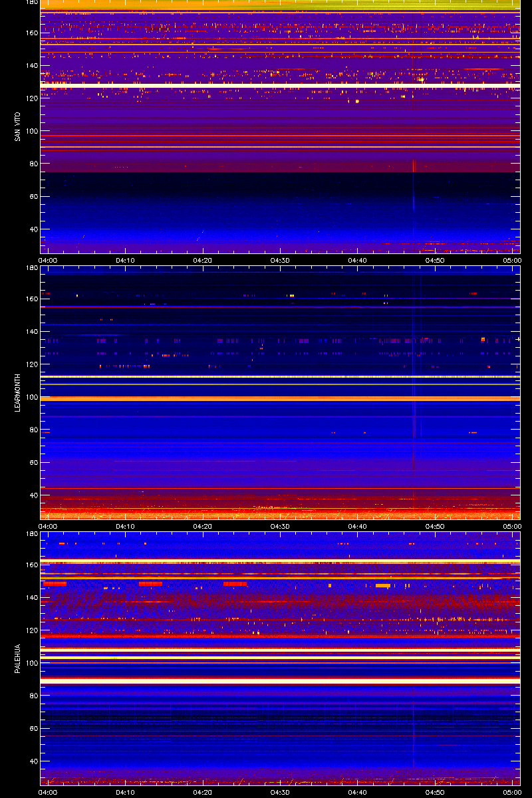532x798 pixels.
Task: Click 05:00 time label under Learmonth panel
Action: pos(512,526)
